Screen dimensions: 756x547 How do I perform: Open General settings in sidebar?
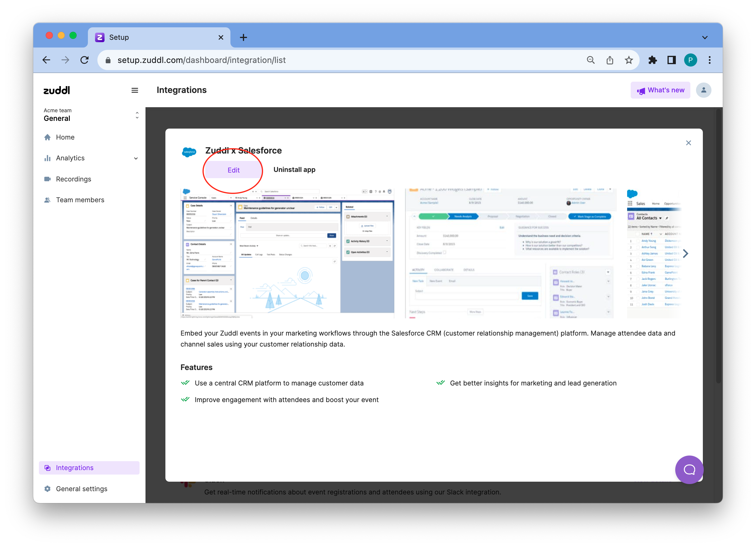(x=81, y=489)
